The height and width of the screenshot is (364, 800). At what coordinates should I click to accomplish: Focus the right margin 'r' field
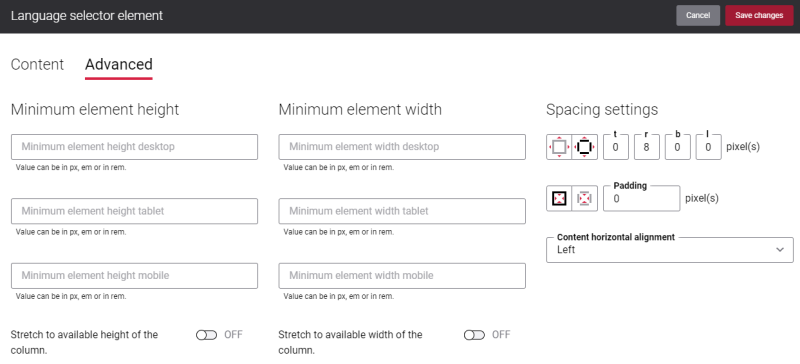647,147
